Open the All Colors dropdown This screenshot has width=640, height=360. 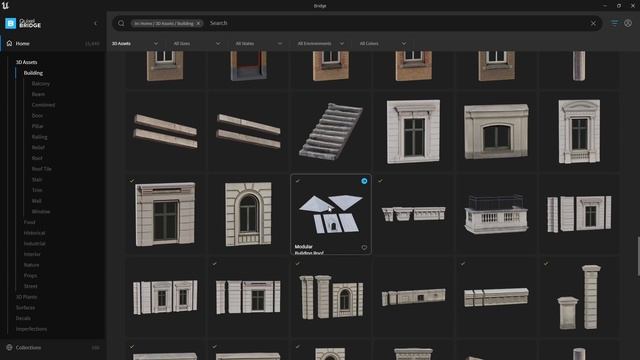click(383, 43)
